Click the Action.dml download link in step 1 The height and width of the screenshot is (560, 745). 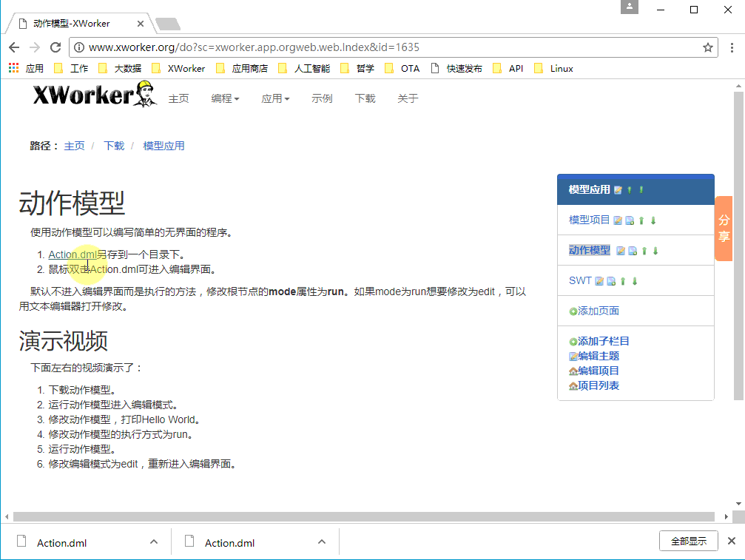coord(73,254)
